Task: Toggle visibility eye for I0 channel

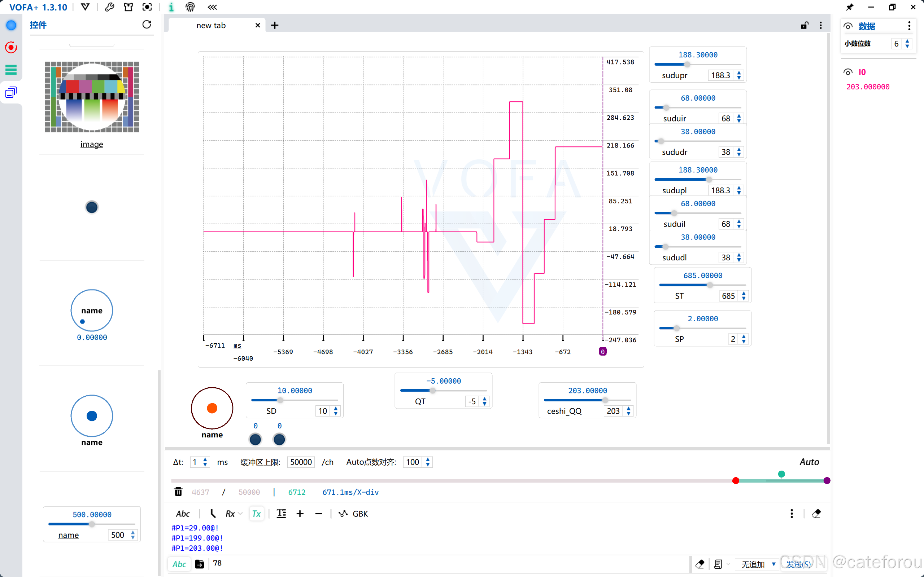Action: (847, 72)
